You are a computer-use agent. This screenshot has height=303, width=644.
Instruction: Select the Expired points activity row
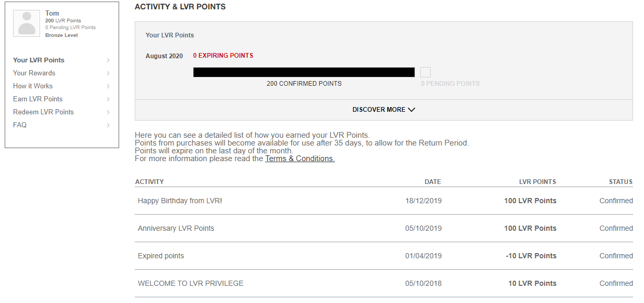pos(384,256)
